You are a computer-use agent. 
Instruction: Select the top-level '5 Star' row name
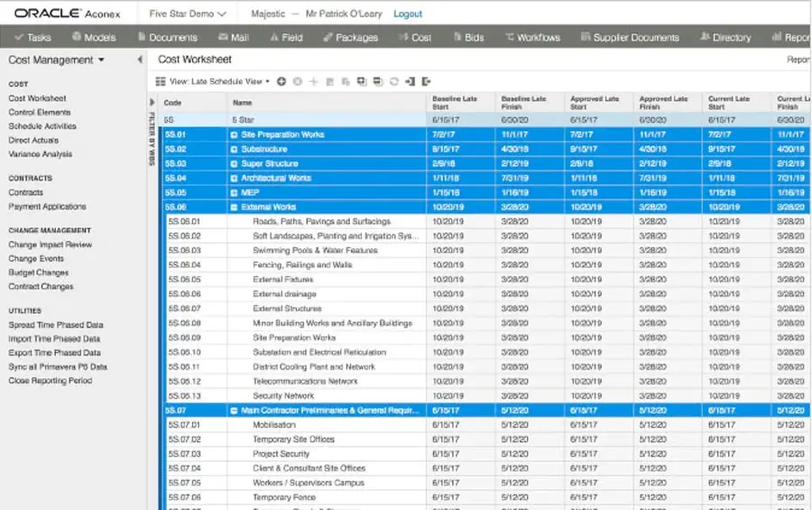point(244,120)
